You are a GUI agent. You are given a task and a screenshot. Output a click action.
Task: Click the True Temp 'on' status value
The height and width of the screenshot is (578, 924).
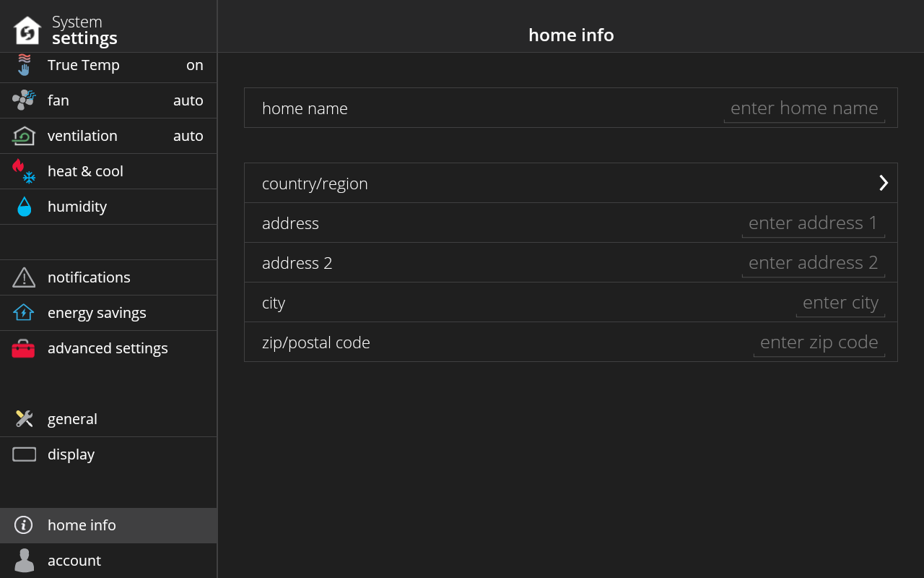point(195,65)
